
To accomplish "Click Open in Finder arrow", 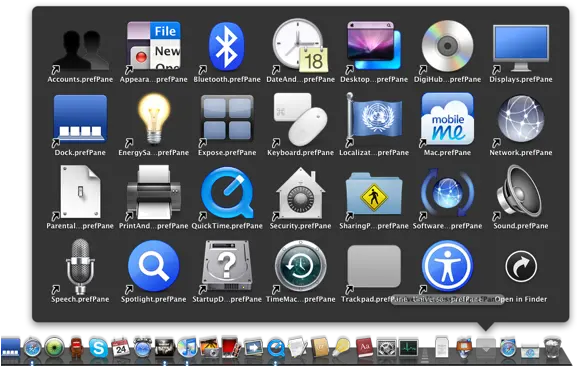I will (x=521, y=266).
